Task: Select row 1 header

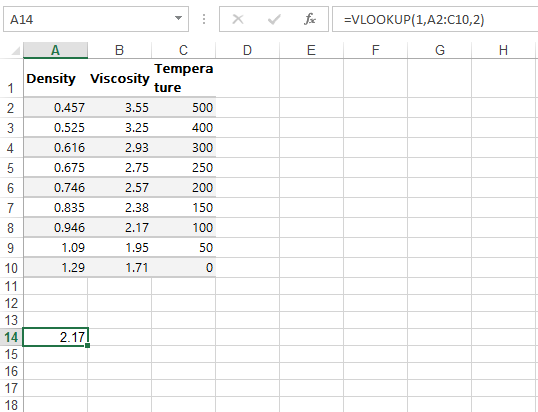Action: tap(11, 78)
